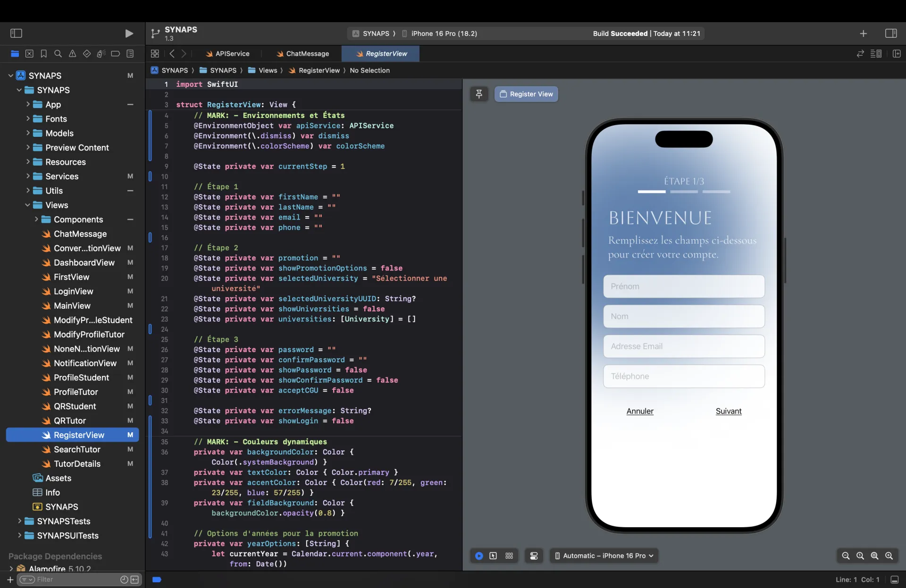Expand the App folder
The image size is (906, 588).
(x=28, y=104)
